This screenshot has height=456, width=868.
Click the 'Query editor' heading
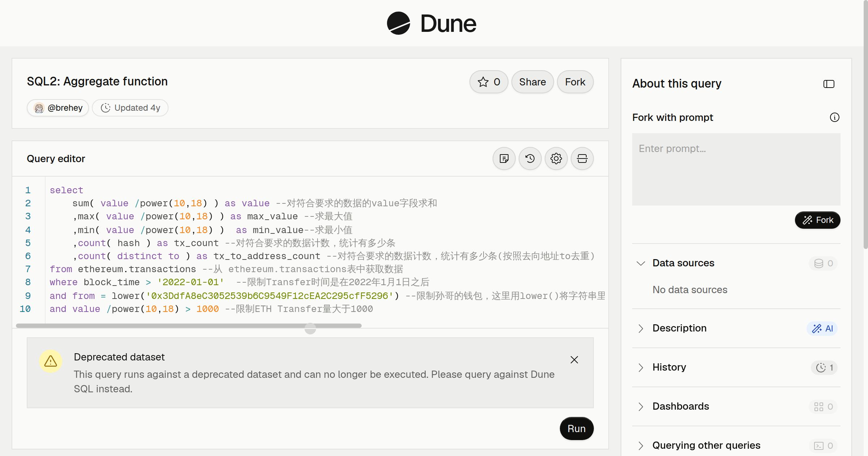tap(56, 159)
